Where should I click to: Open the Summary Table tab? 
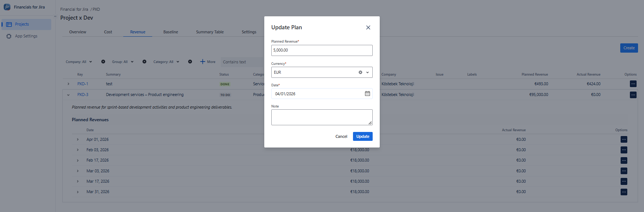[210, 32]
